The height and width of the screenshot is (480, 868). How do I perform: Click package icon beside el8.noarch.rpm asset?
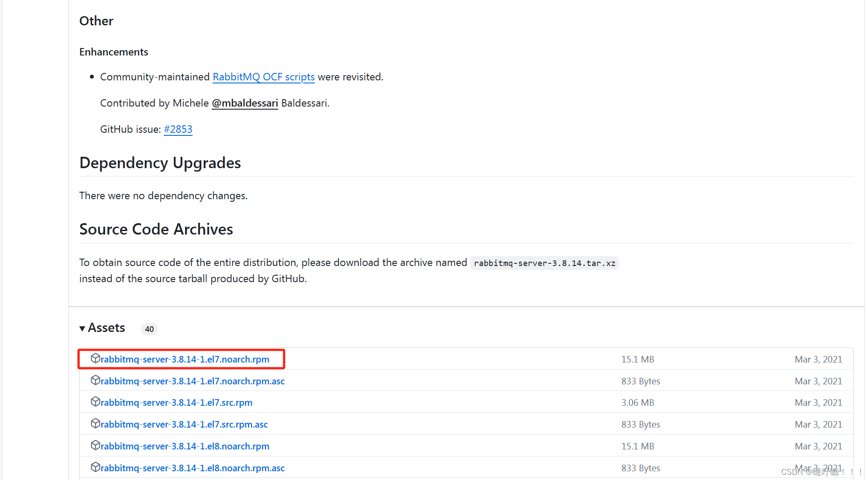[95, 445]
